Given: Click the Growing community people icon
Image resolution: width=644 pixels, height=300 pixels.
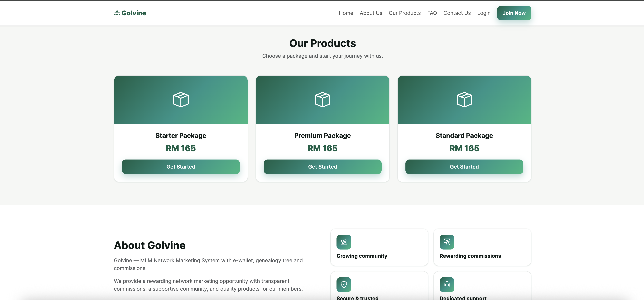Looking at the screenshot, I should [x=344, y=242].
